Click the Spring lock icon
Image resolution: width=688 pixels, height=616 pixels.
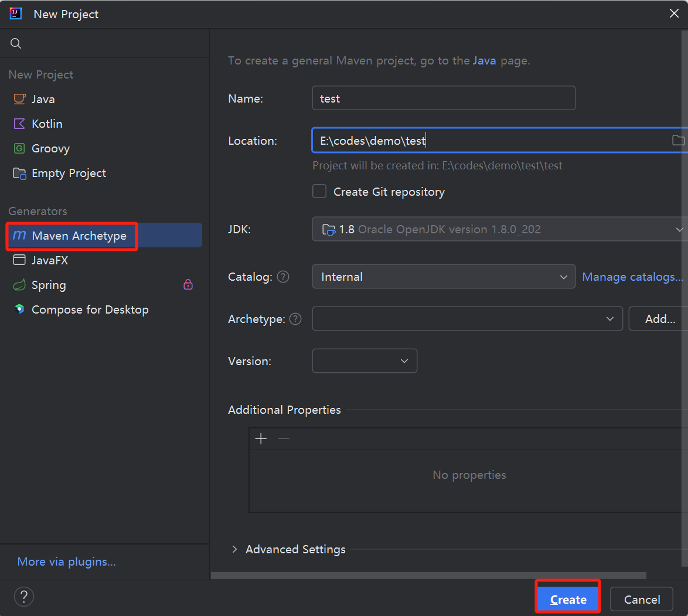click(x=188, y=285)
